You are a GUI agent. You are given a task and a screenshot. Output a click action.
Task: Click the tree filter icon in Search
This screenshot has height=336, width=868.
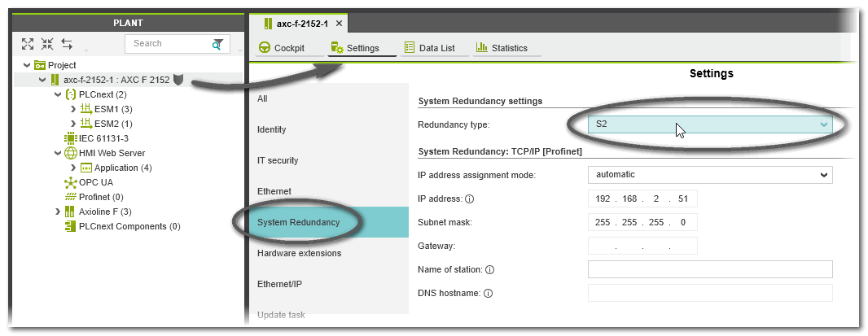(217, 44)
